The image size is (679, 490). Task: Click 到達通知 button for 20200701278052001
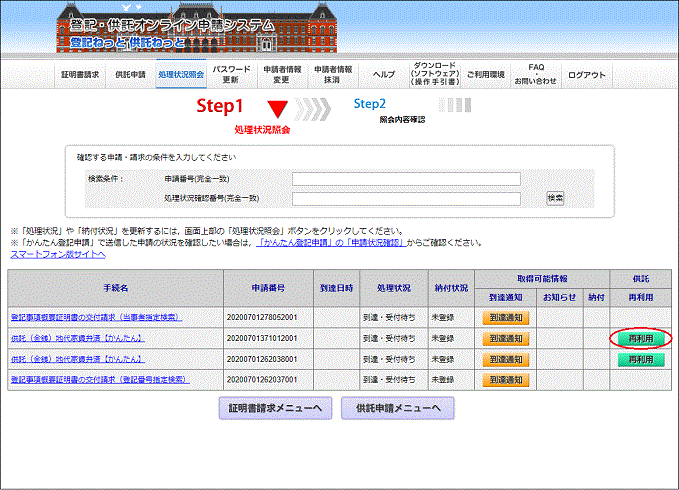point(506,318)
